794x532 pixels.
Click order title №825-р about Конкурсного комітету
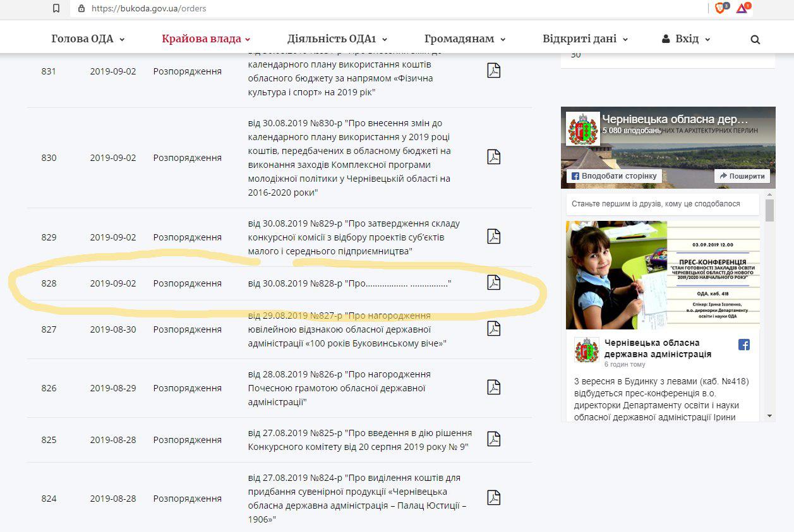pyautogui.click(x=360, y=440)
